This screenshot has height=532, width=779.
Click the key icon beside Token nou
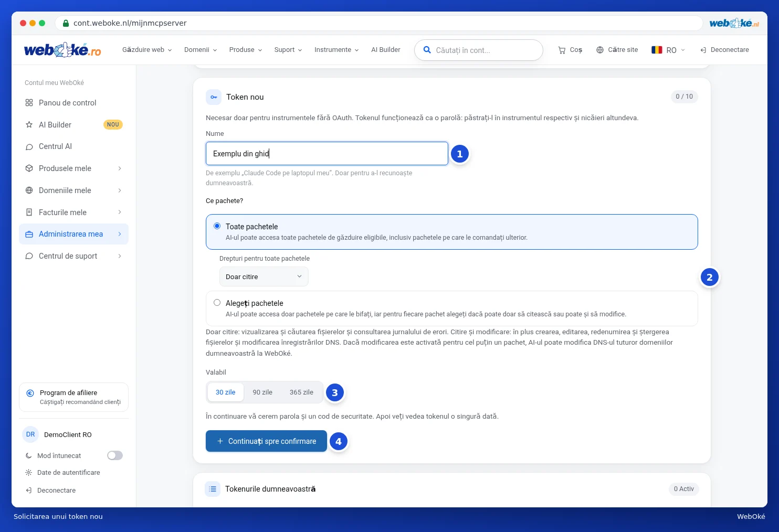click(214, 97)
